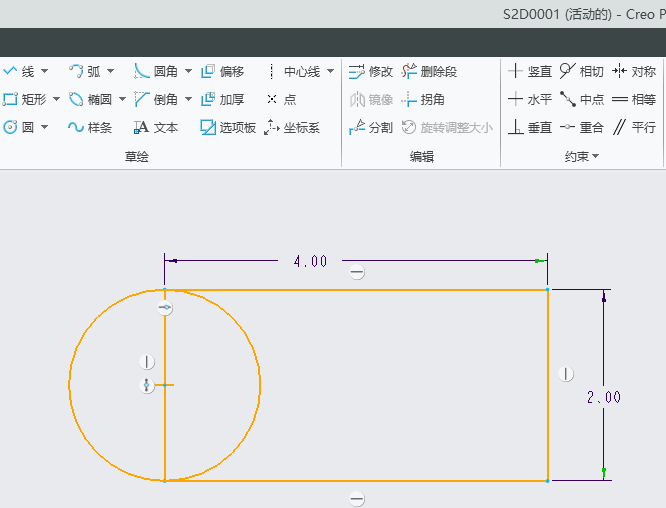Select the horizontal constraint symbol below bottom edge
This screenshot has width=666, height=508.
click(357, 499)
